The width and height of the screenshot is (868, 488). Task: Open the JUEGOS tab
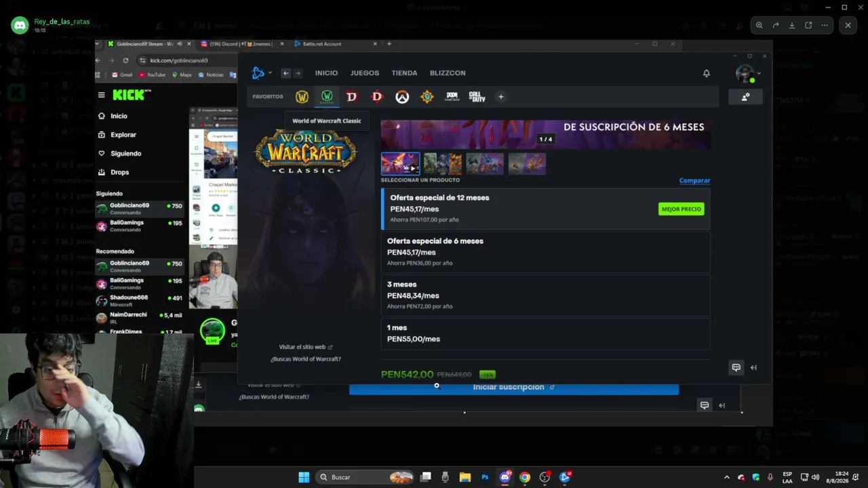click(365, 73)
